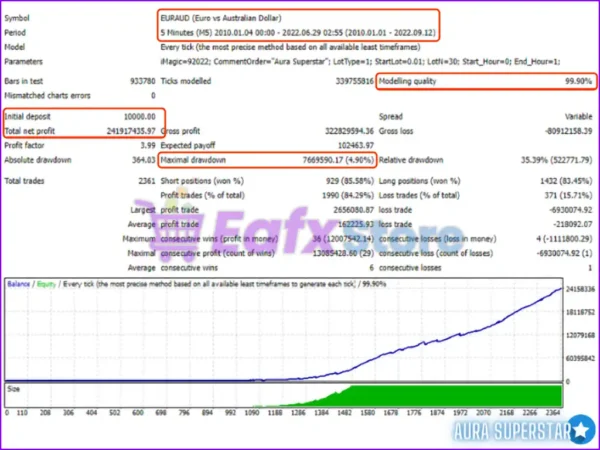Click the Model value 'Every tick' description
Image resolution: width=600 pixels, height=450 pixels.
290,47
